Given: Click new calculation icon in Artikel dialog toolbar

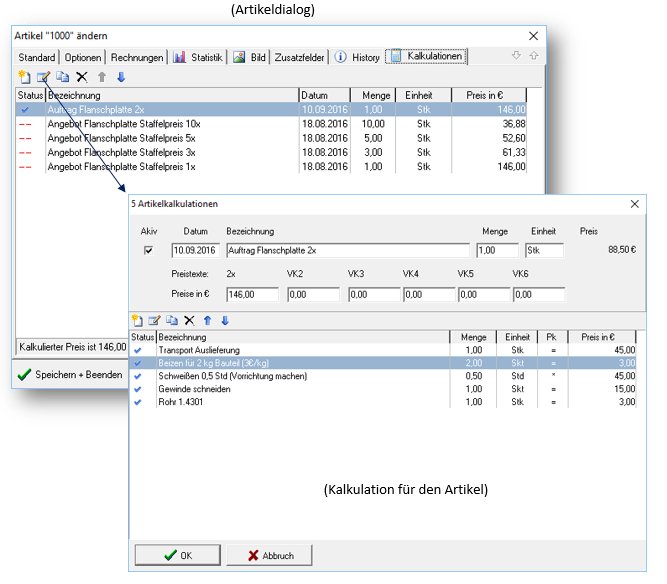Looking at the screenshot, I should [x=25, y=77].
